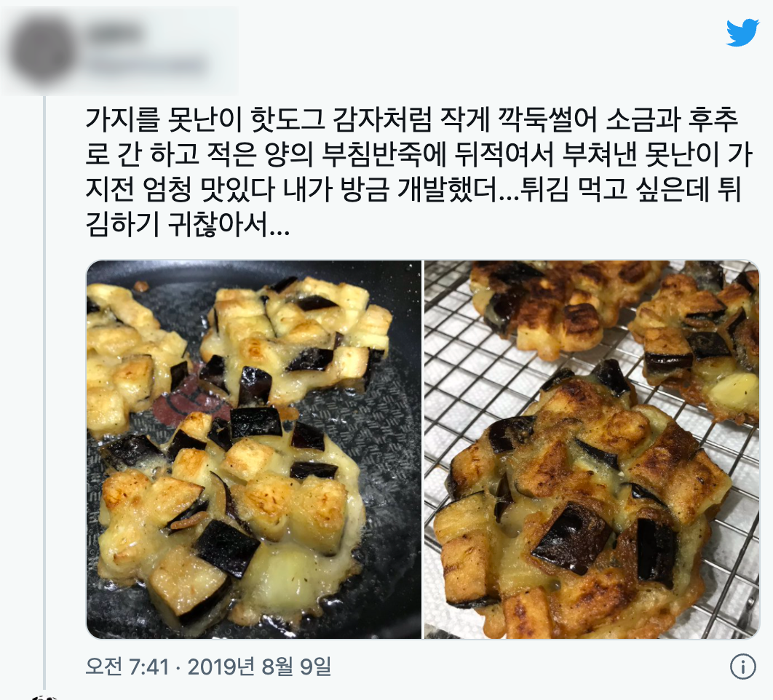Screen dimensions: 773x700
Task: Open the left photo of pancakes frying
Action: [x=254, y=450]
